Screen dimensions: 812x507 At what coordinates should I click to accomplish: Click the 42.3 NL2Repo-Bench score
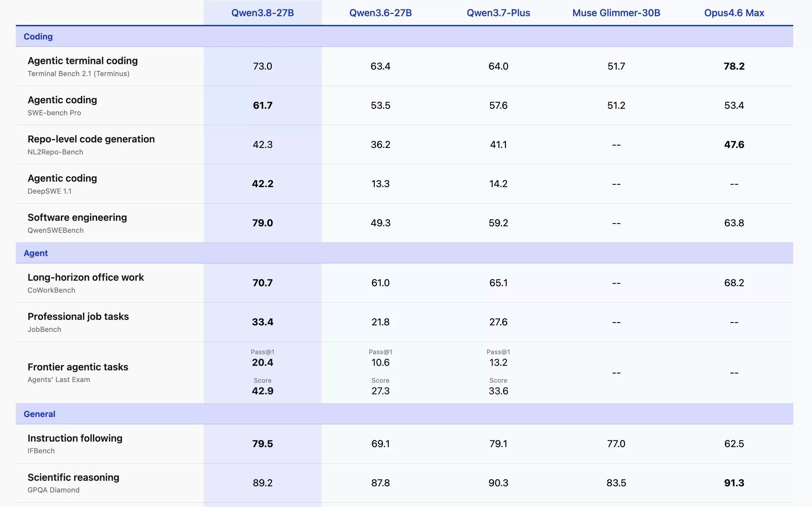tap(263, 144)
